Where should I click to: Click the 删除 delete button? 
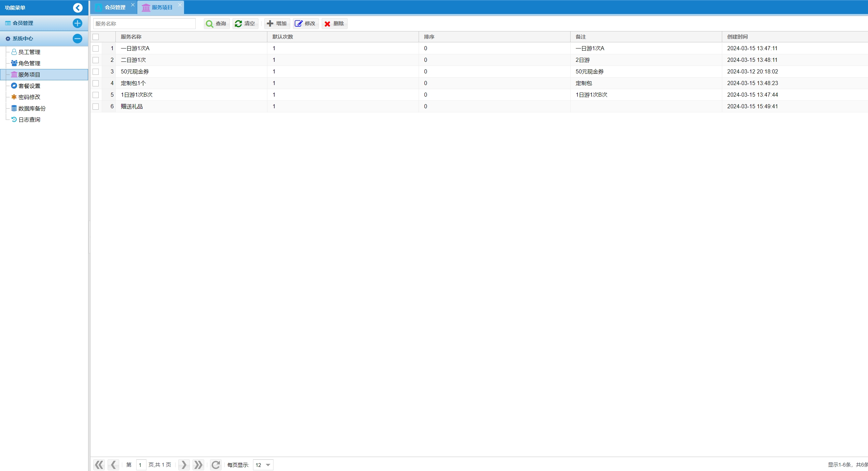click(334, 24)
